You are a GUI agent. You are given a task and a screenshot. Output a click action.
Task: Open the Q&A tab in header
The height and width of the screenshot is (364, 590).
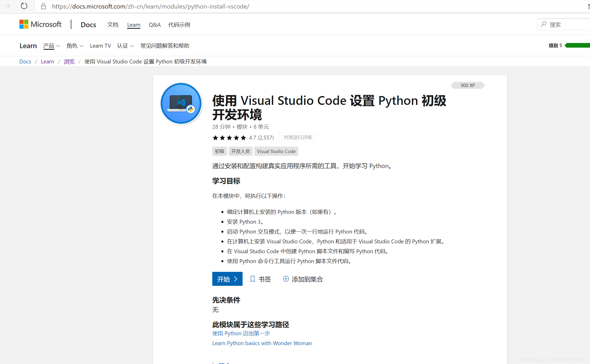(155, 25)
